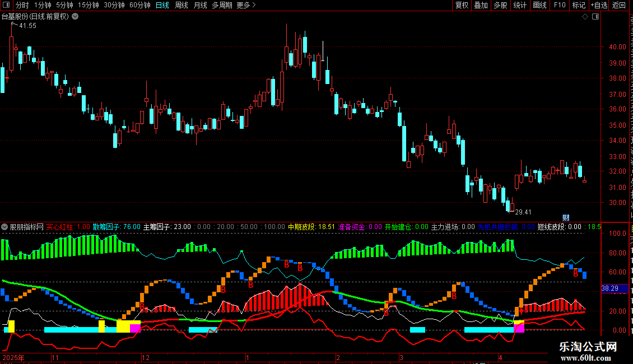The width and height of the screenshot is (633, 364).
Task: Select the 60分钟 period
Action: click(140, 5)
